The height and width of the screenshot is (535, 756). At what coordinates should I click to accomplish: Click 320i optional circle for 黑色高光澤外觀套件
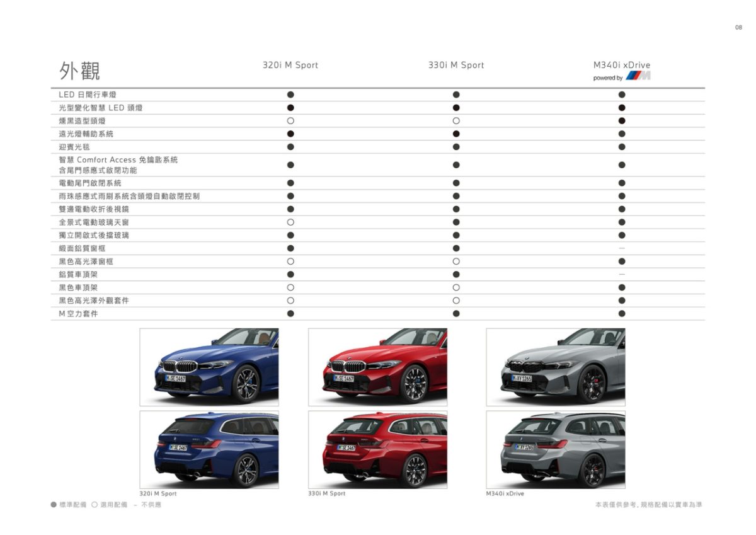pos(290,301)
